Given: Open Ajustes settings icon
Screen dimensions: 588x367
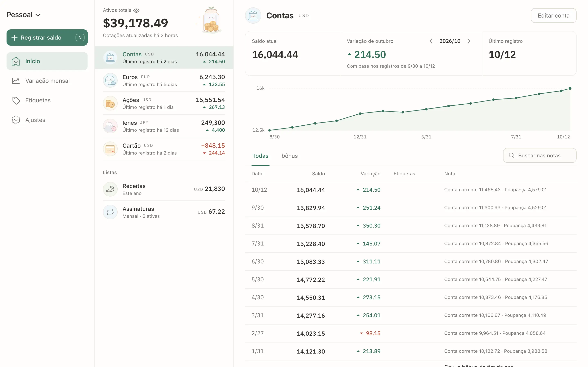Looking at the screenshot, I should tap(16, 120).
